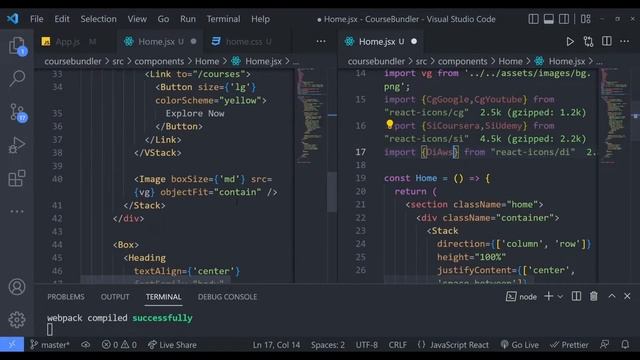Create a new terminal with plus icon
The width and height of the screenshot is (640, 360).
[x=549, y=296]
